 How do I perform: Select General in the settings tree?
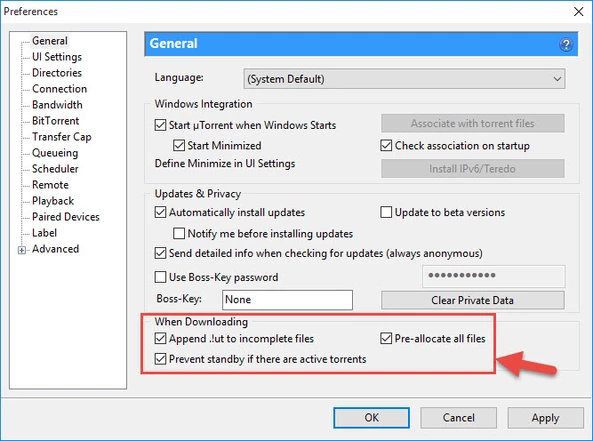click(50, 40)
